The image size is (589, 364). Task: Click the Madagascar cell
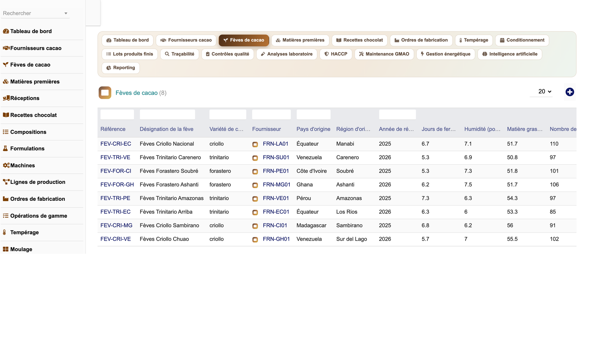(311, 226)
